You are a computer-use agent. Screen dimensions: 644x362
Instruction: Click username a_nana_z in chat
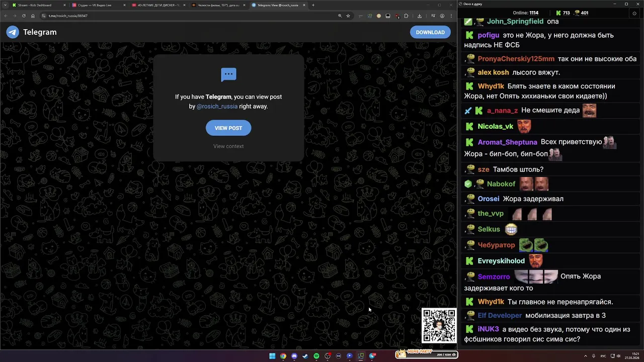coord(502,111)
